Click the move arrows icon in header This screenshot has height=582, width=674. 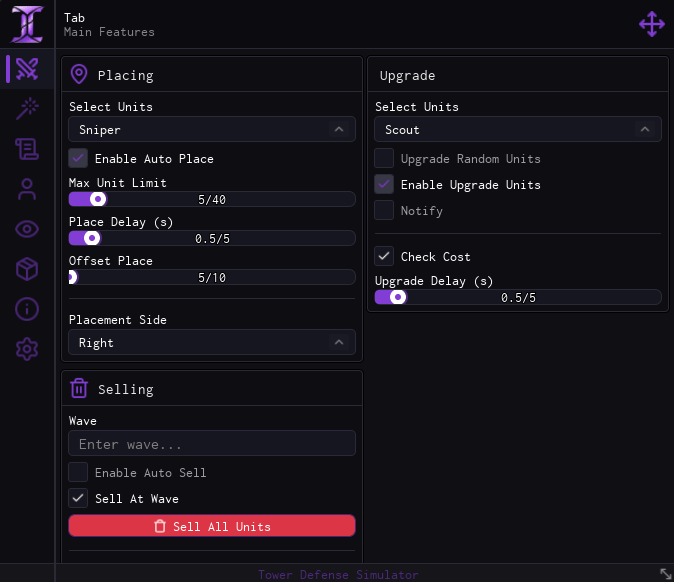pyautogui.click(x=651, y=24)
